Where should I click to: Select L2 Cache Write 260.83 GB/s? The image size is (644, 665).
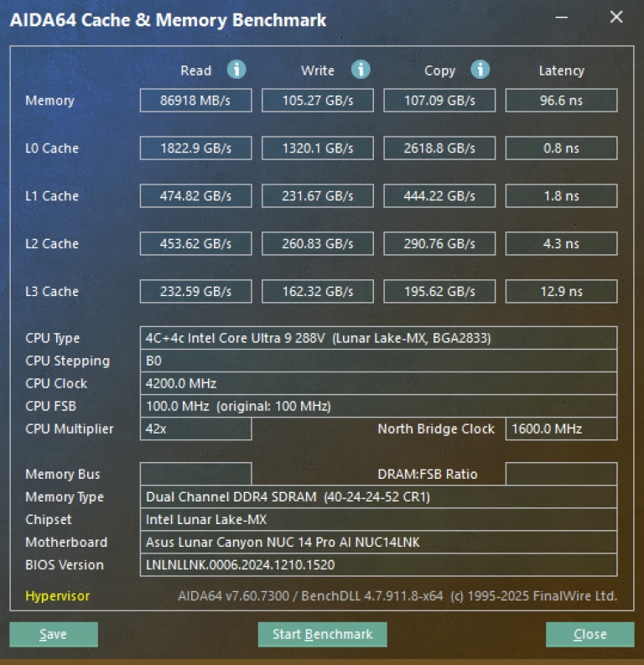tap(318, 243)
